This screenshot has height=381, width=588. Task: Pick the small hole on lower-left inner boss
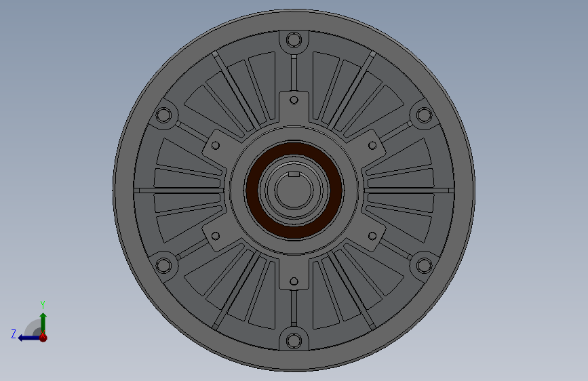pyautogui.click(x=216, y=235)
